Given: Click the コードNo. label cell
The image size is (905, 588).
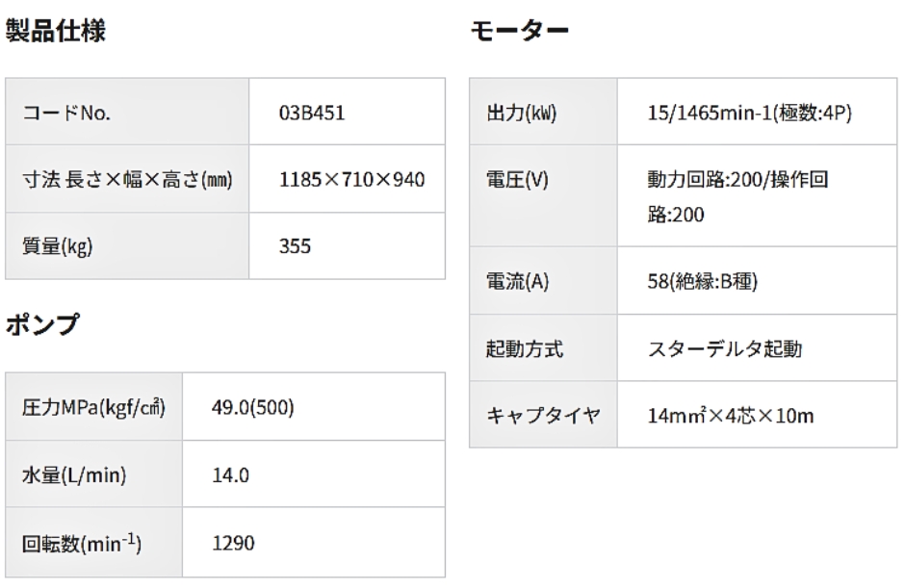Looking at the screenshot, I should [x=66, y=116].
